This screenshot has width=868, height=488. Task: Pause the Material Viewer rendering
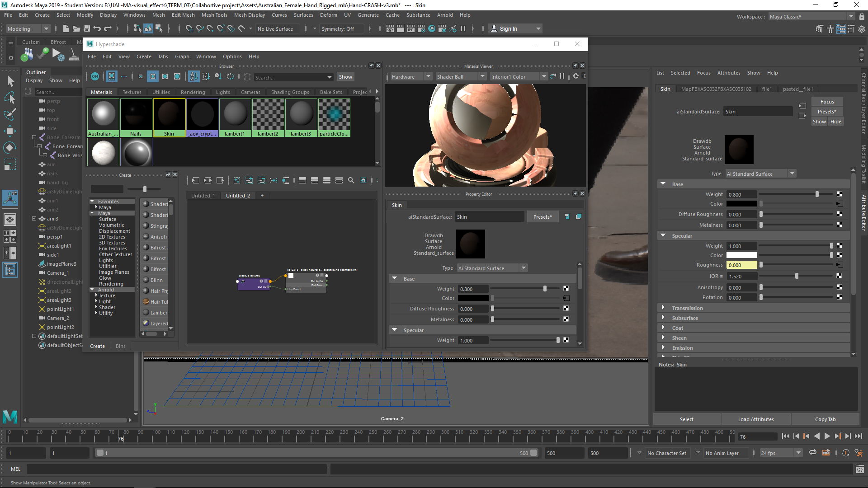(x=562, y=76)
